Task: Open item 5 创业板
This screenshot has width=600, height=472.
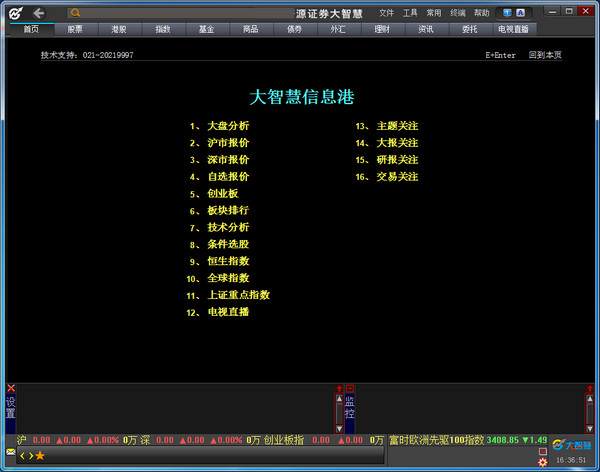Action: (x=223, y=193)
